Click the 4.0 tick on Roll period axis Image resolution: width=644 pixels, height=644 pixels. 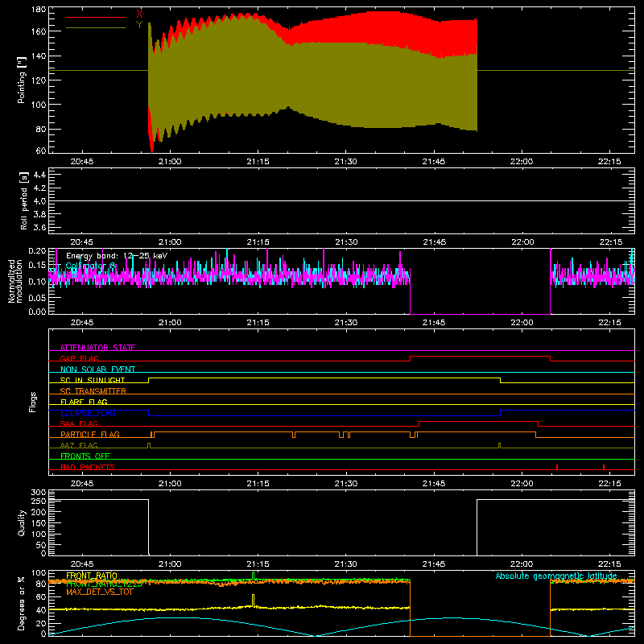pos(39,201)
